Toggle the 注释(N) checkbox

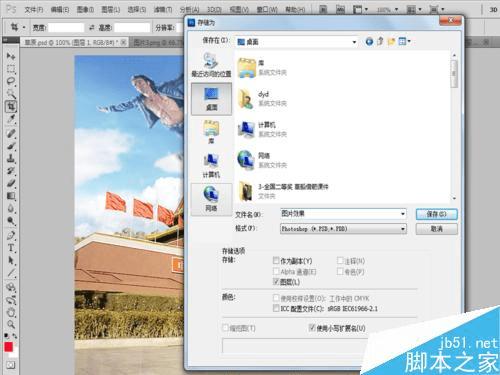[340, 260]
